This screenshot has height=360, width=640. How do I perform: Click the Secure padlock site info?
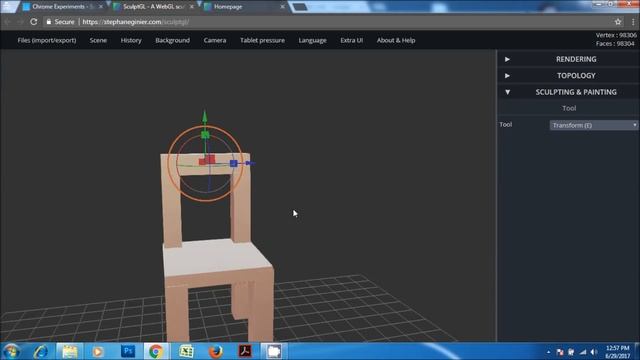point(60,22)
